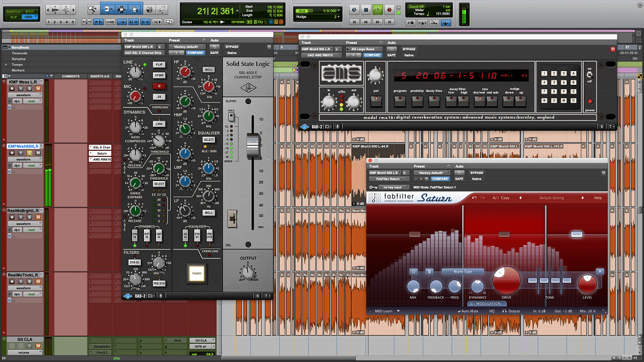Toggle the XFMR button on SSL strip

click(x=159, y=75)
